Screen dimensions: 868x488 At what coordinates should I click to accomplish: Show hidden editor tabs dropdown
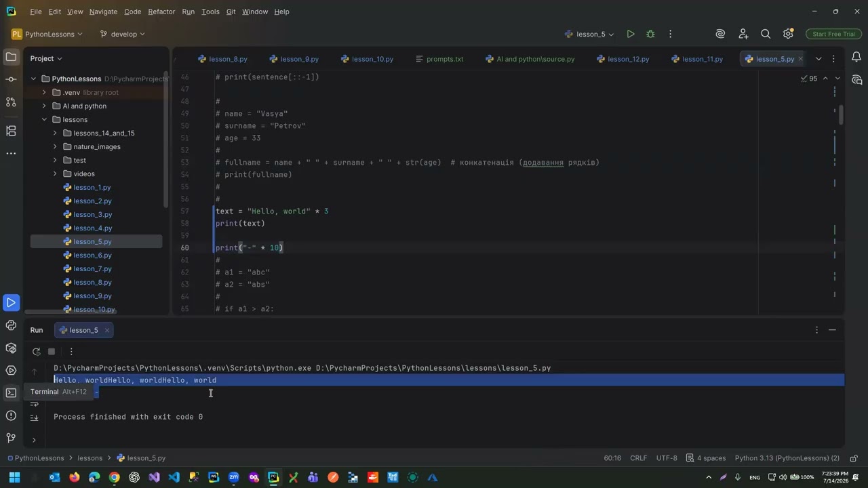click(x=818, y=59)
